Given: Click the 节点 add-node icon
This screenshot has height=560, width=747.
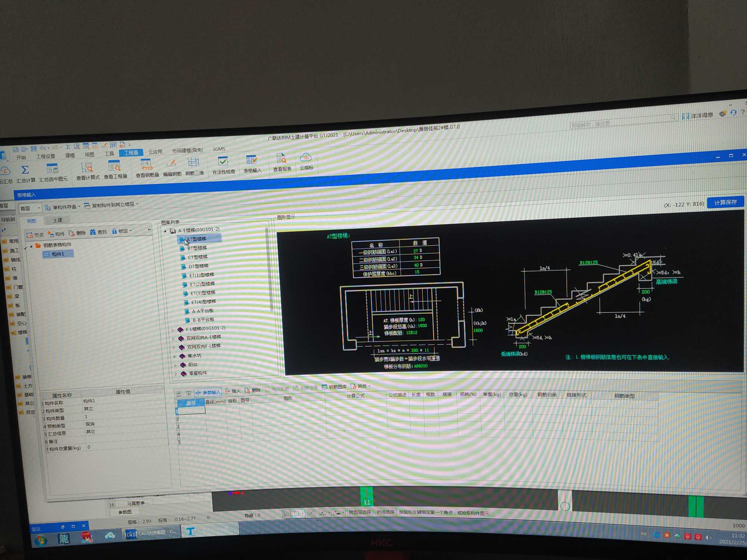Looking at the screenshot, I should [30, 235].
